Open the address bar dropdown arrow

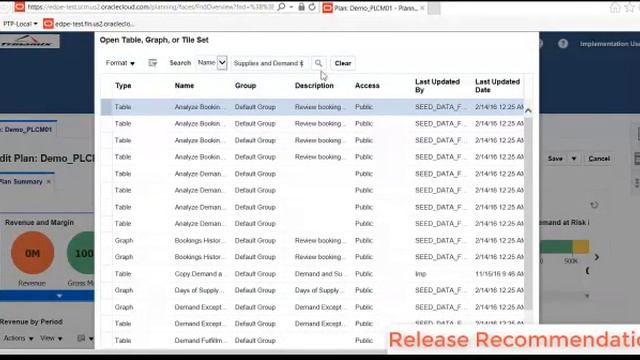coord(291,7)
